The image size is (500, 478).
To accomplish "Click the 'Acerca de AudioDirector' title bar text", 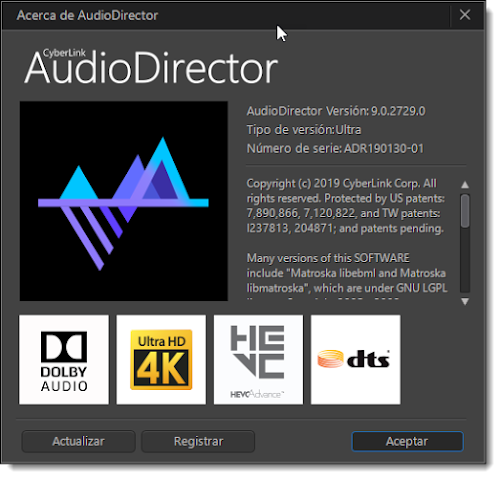I will point(87,15).
